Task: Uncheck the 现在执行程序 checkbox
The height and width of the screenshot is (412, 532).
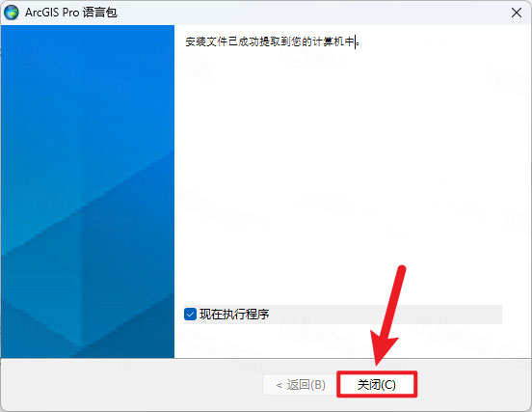Action: pyautogui.click(x=190, y=314)
